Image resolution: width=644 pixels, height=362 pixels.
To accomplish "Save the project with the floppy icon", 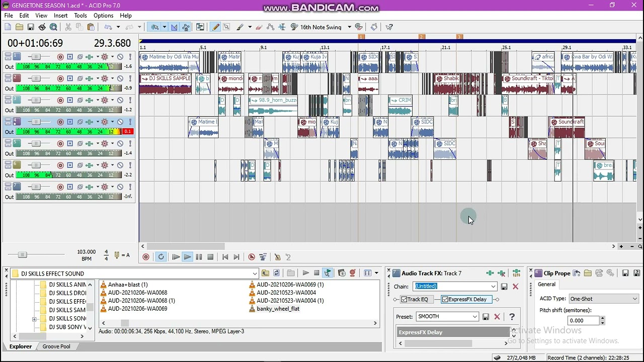I will tap(31, 27).
